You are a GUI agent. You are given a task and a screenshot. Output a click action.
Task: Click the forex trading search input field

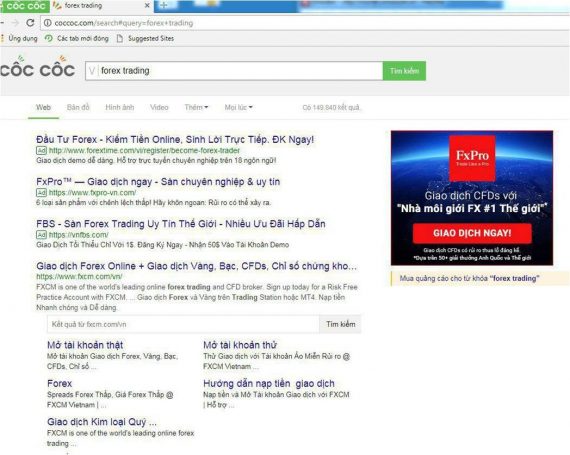234,71
